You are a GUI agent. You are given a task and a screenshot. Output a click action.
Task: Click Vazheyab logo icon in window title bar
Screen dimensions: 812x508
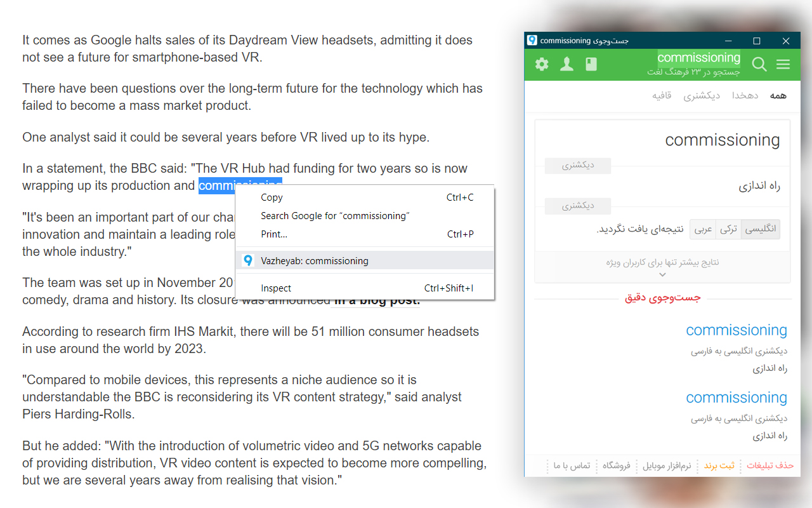pos(532,40)
